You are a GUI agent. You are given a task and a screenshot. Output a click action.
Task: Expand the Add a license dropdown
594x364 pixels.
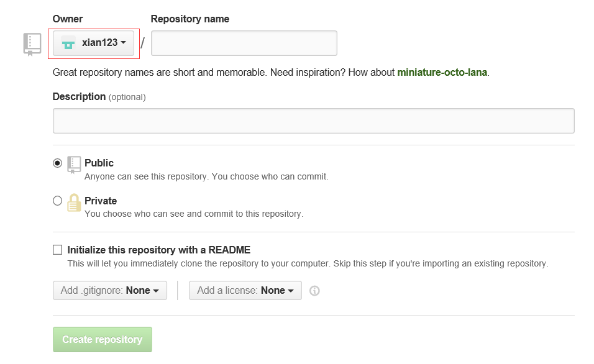click(x=245, y=291)
